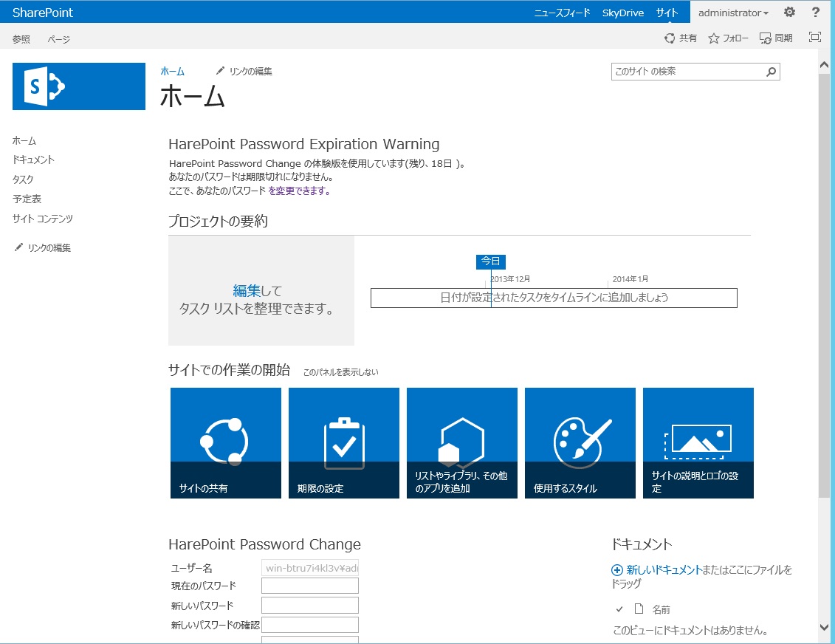Click the 2014年1月 timeline label
The width and height of the screenshot is (835, 644).
point(630,279)
